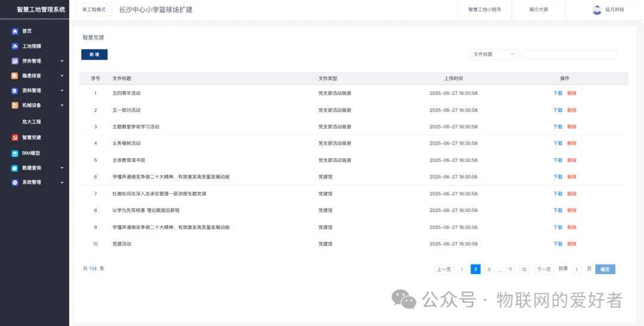Select page 1 in pagination
This screenshot has height=326, width=644.
click(x=462, y=269)
